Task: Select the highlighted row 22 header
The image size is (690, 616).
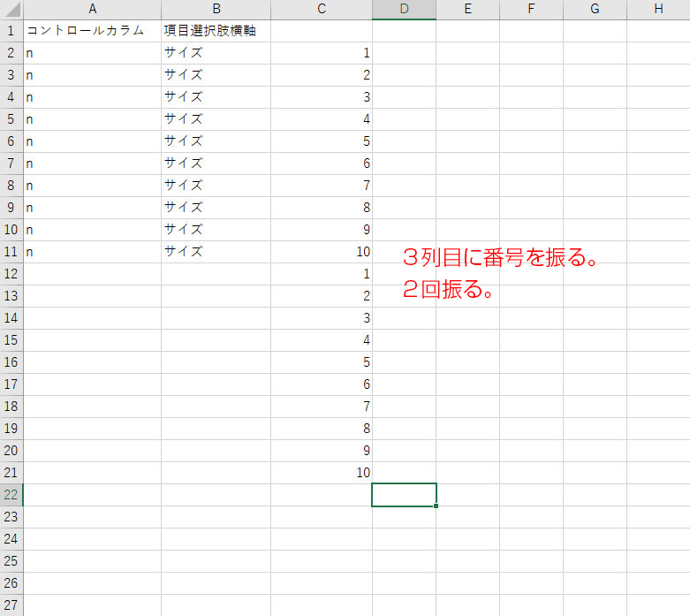Action: point(11,495)
